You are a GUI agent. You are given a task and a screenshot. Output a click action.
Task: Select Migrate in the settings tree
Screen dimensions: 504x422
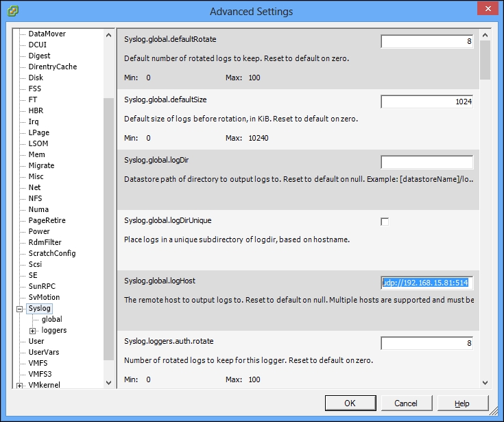tap(41, 165)
